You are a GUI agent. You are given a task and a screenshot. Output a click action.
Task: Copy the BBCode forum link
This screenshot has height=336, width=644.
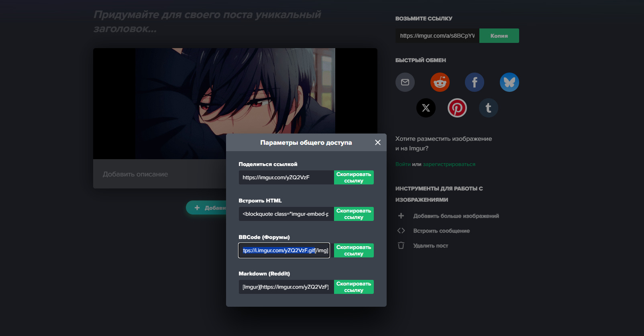353,251
